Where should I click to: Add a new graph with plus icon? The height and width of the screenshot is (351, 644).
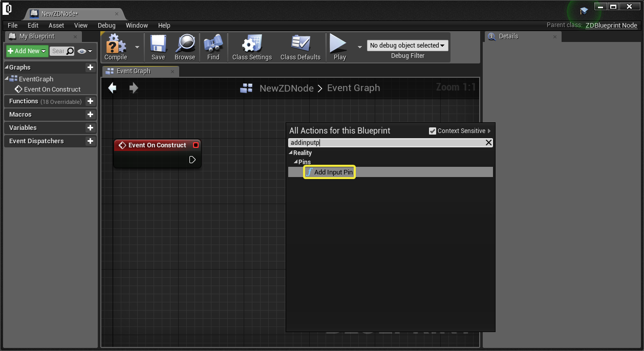click(x=90, y=68)
